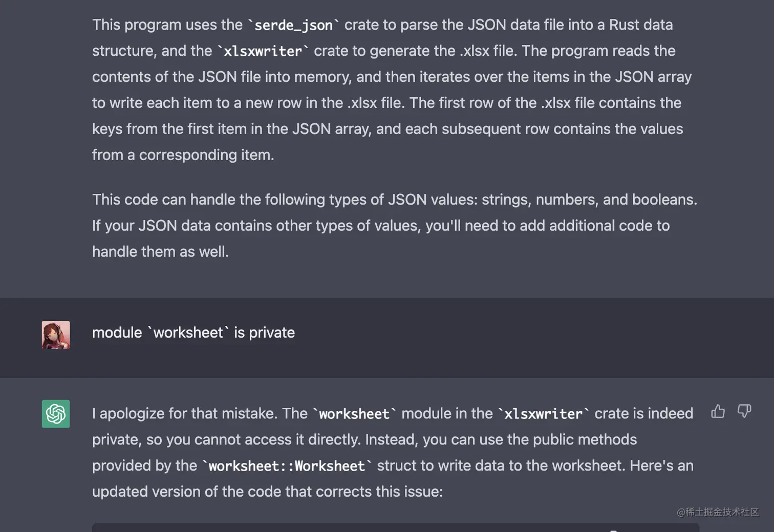The width and height of the screenshot is (774, 532).
Task: Click 'This program uses the' opening text
Action: 167,25
